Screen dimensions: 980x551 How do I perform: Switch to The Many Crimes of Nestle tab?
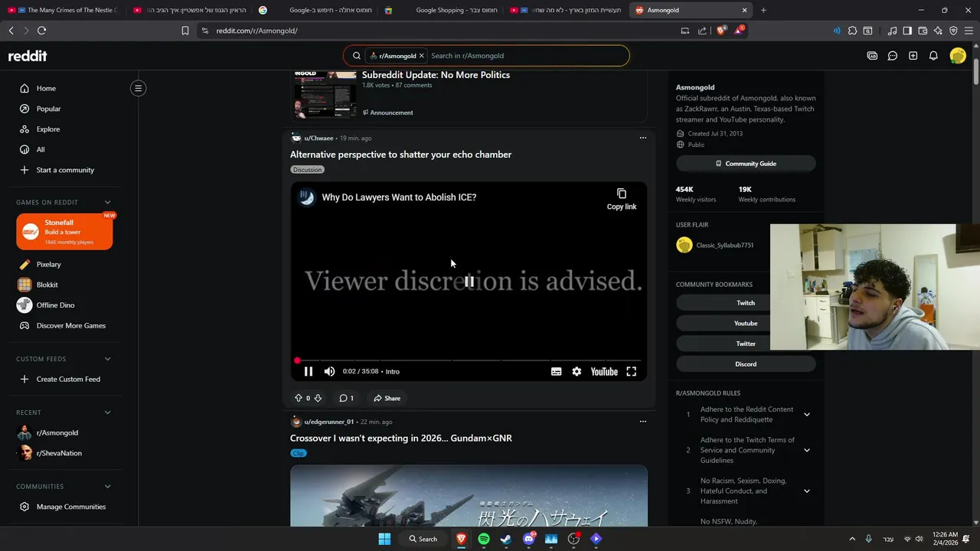tap(62, 10)
